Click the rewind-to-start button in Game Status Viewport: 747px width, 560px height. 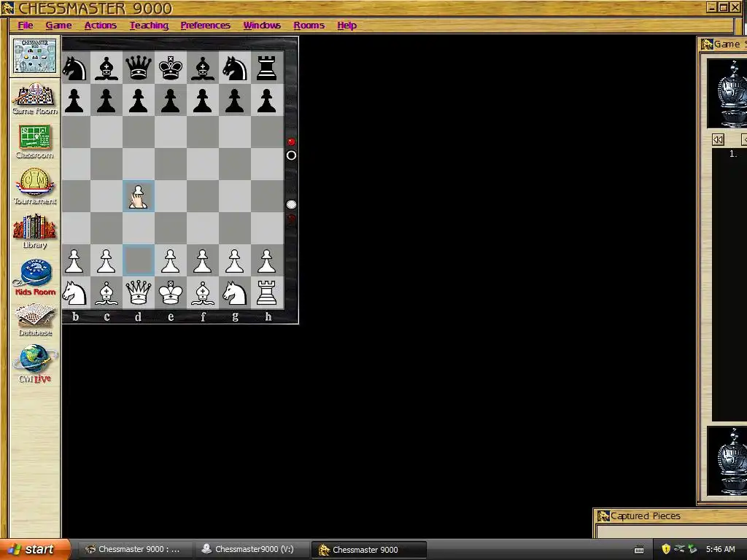coord(718,139)
